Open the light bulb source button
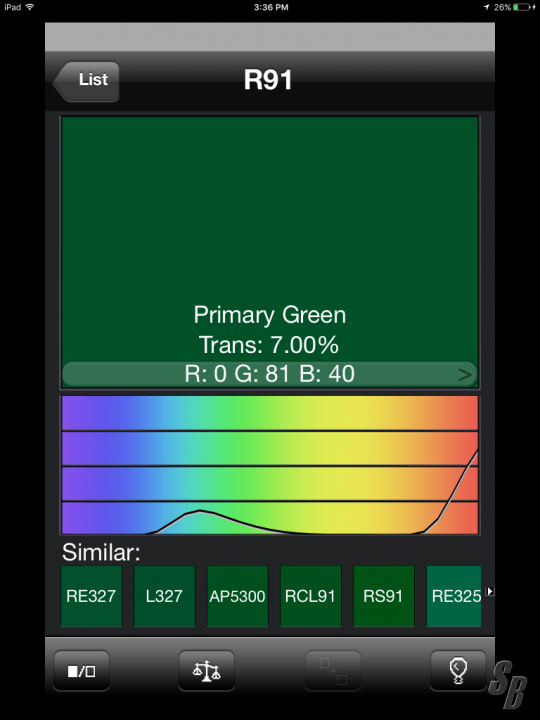Screen dimensions: 540x720 pyautogui.click(x=458, y=670)
